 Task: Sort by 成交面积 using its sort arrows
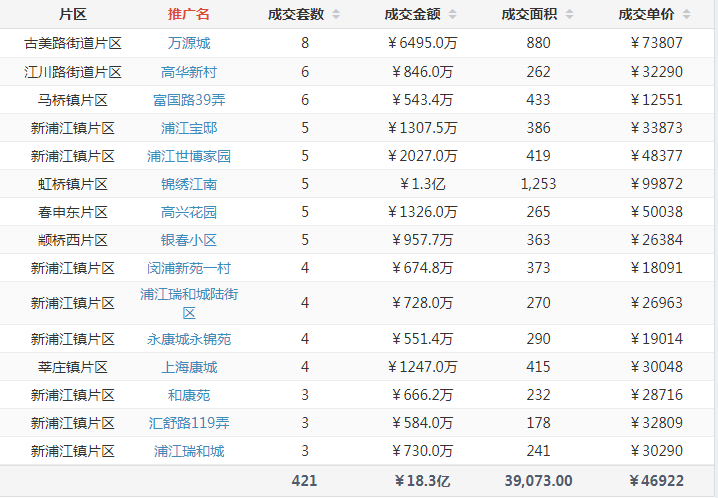point(569,14)
